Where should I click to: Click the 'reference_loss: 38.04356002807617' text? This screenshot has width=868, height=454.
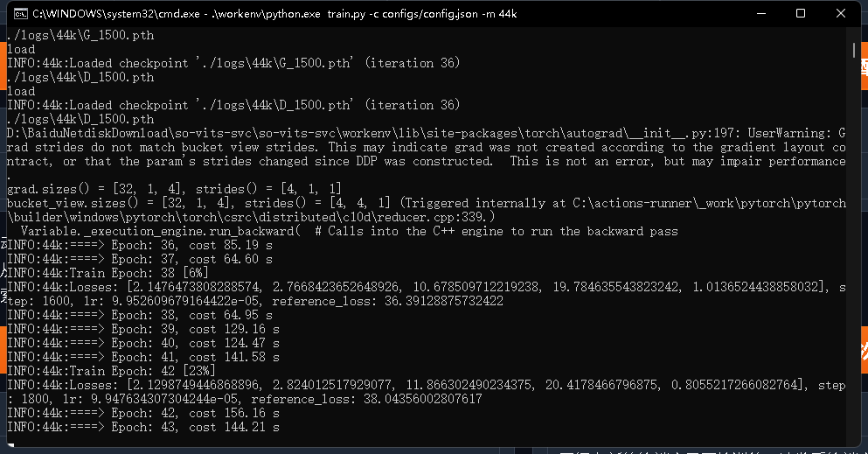[x=366, y=399]
